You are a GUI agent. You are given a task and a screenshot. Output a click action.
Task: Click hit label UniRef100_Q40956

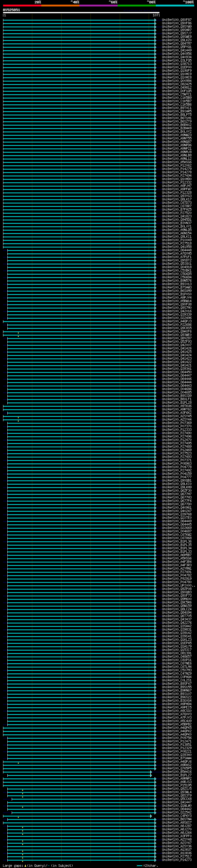pos(177,54)
